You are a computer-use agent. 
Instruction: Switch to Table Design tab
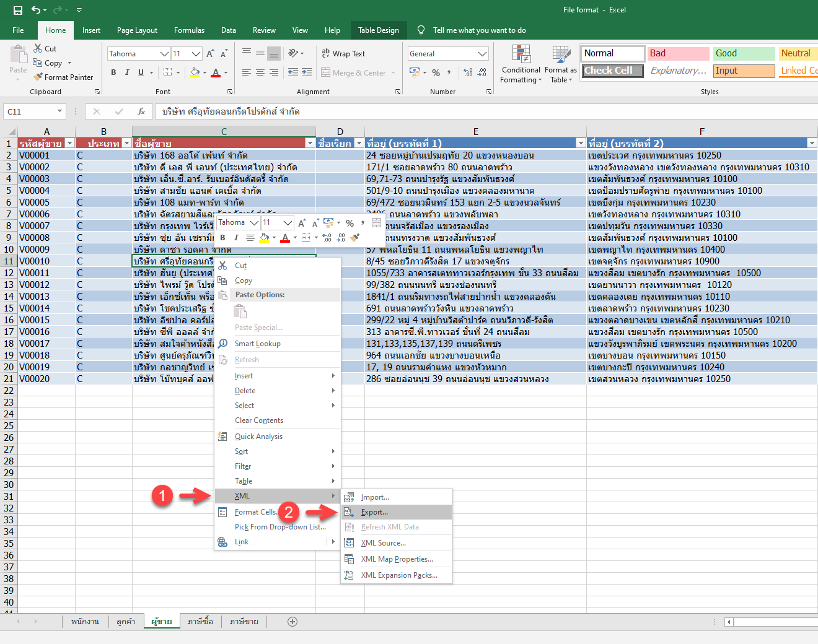point(379,30)
